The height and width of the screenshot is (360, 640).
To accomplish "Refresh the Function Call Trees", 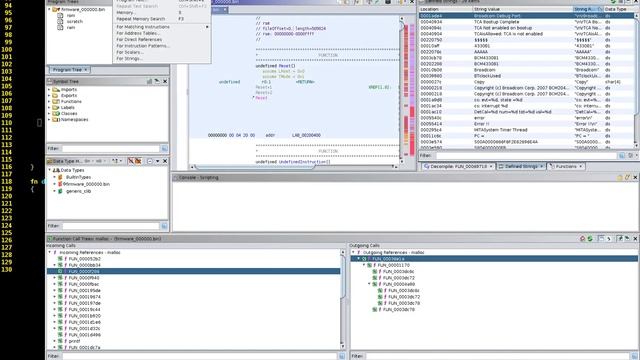I will click(x=590, y=238).
